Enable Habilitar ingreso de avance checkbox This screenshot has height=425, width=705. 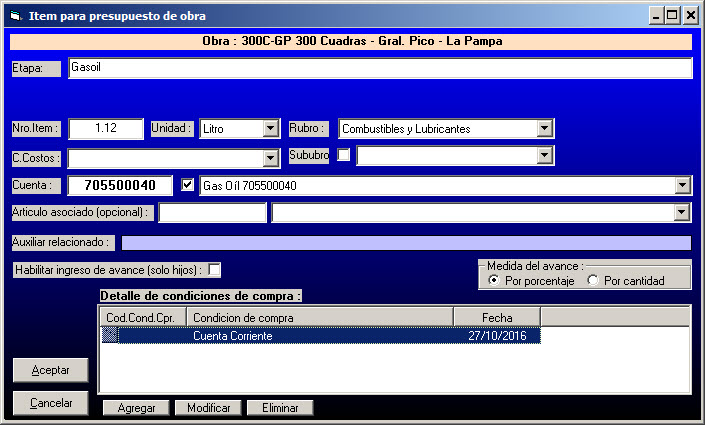point(214,270)
